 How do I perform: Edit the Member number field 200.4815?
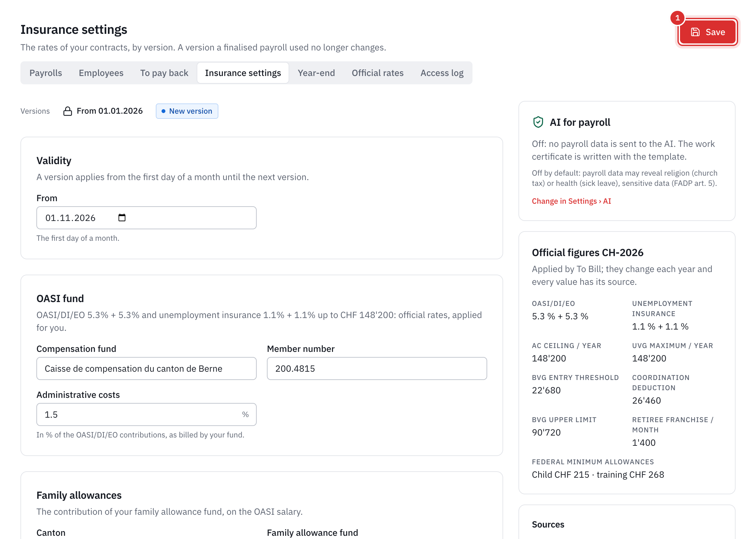[376, 368]
